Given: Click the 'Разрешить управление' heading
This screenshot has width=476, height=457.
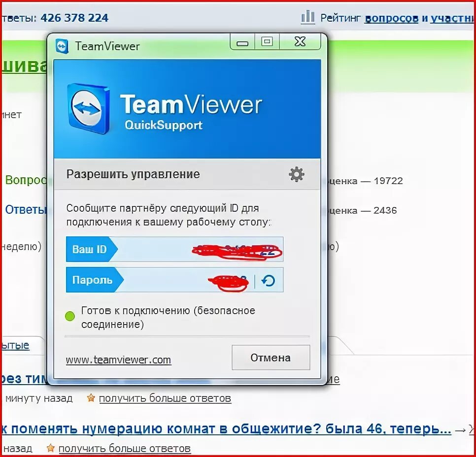Looking at the screenshot, I should click(x=133, y=174).
